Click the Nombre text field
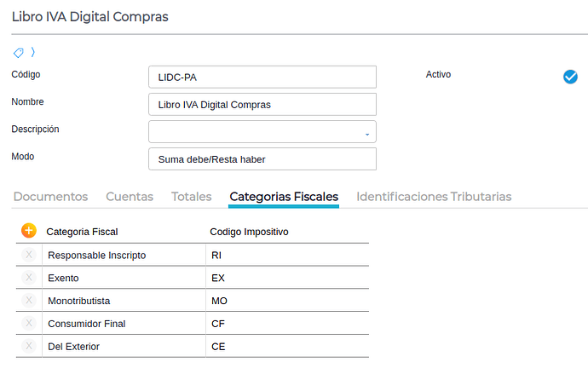The image size is (588, 368). (262, 105)
